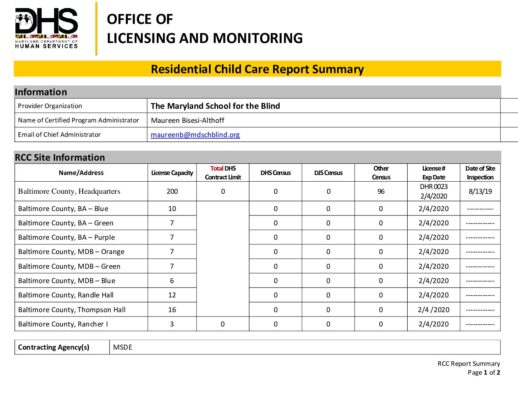This screenshot has height=400, width=518.
Task: Select the administrator name 'Maureen Bisesi-Althoff'
Action: coord(187,120)
